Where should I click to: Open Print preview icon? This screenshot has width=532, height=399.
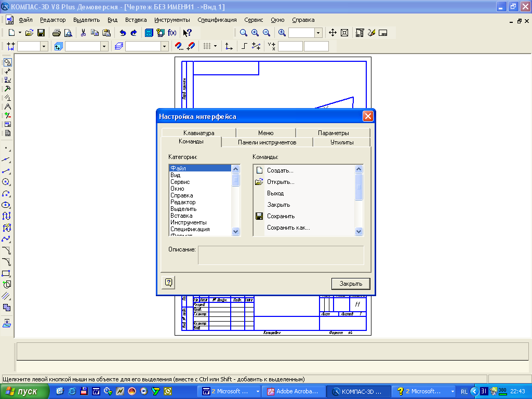point(68,33)
